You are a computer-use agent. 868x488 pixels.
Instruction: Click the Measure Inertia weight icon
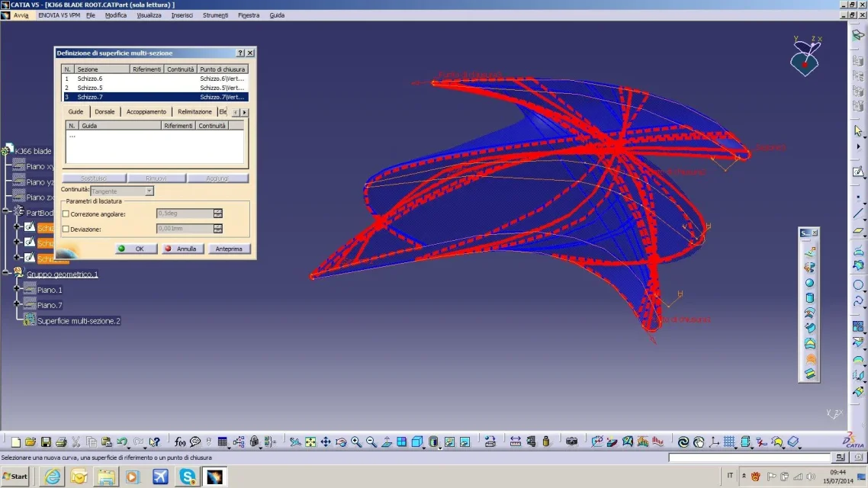pos(546,441)
